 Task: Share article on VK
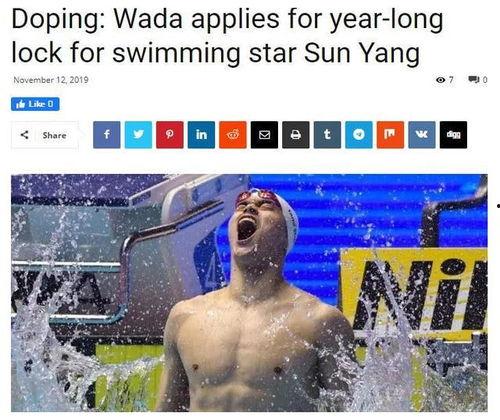point(422,135)
